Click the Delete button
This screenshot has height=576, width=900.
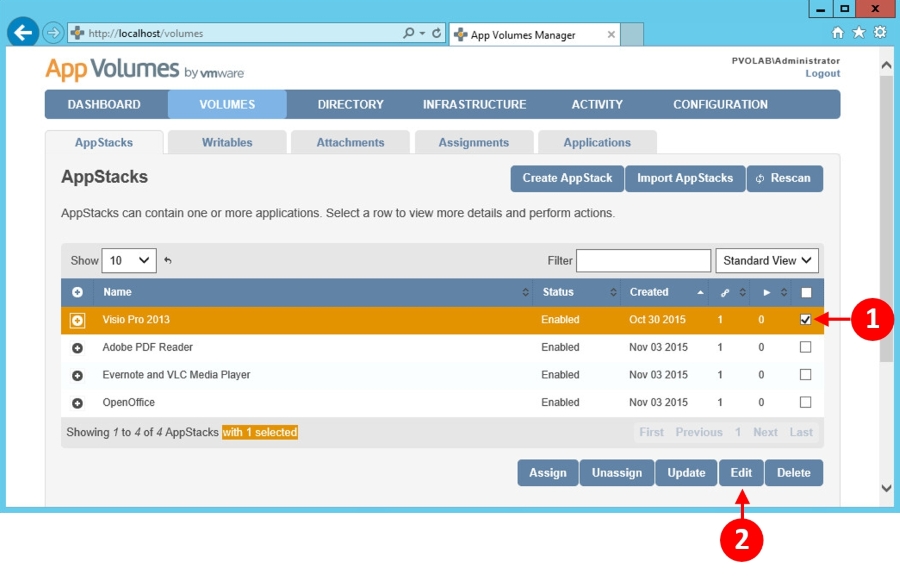coord(794,473)
